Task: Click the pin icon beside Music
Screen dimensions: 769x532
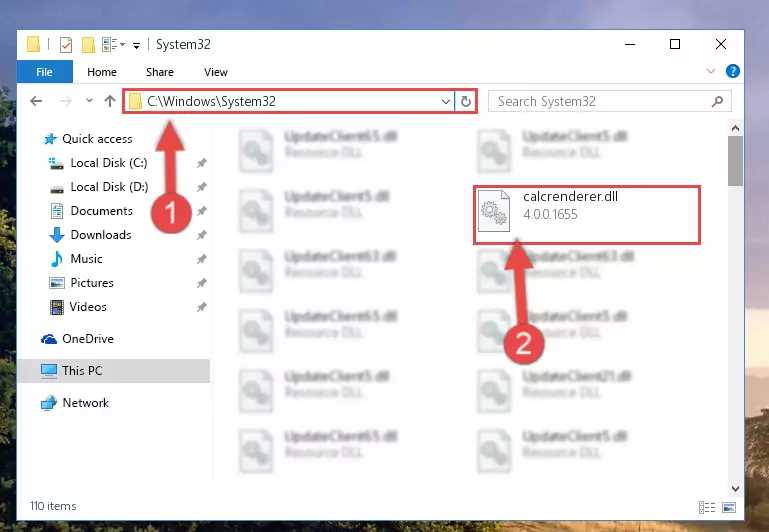Action: (202, 259)
